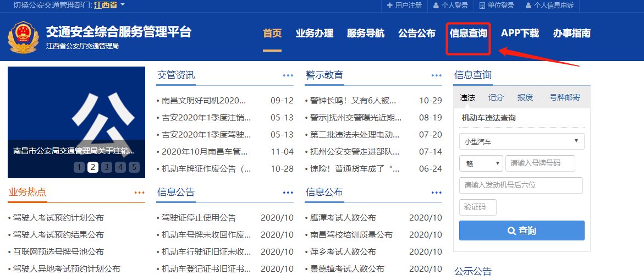Open carousel caption 南昌市公安局交通管理局关于注销...
Image resolution: width=644 pixels, height=280 pixels.
point(74,151)
